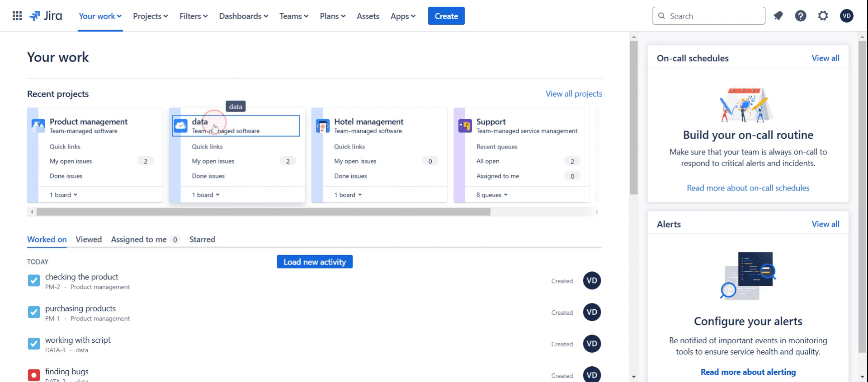Open the settings gear icon
This screenshot has width=868, height=382.
point(823,16)
